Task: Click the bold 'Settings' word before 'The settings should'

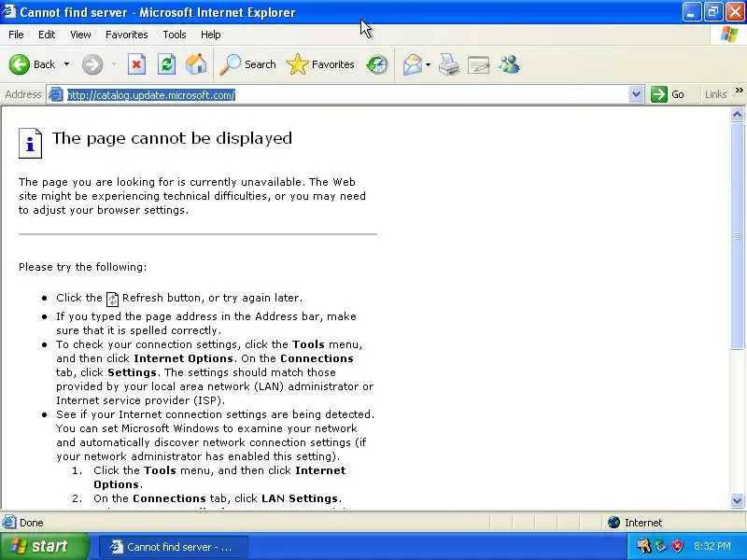Action: (x=132, y=371)
